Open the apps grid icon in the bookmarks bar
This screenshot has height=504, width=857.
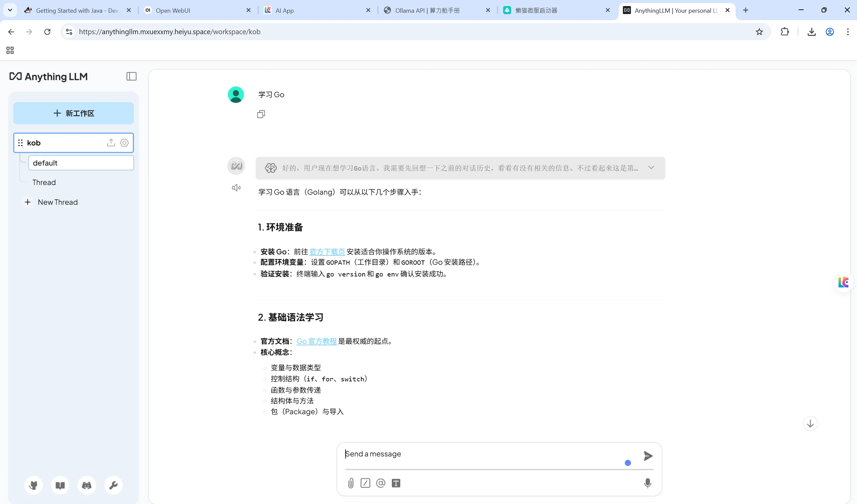[10, 50]
